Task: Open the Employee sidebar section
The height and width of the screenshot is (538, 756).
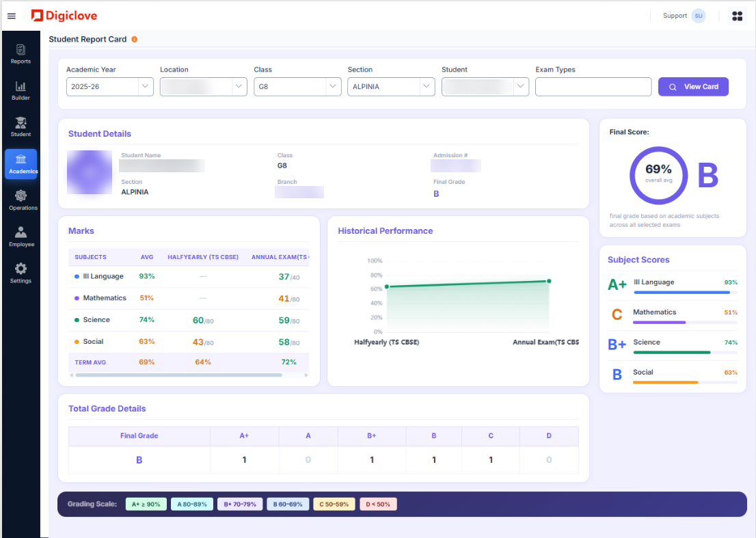Action: [x=21, y=237]
